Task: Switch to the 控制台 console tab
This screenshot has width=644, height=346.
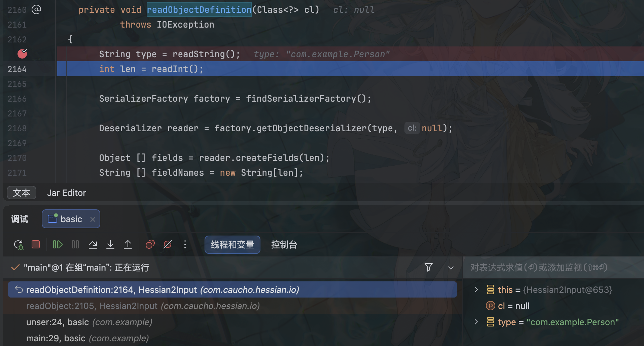Action: 284,245
